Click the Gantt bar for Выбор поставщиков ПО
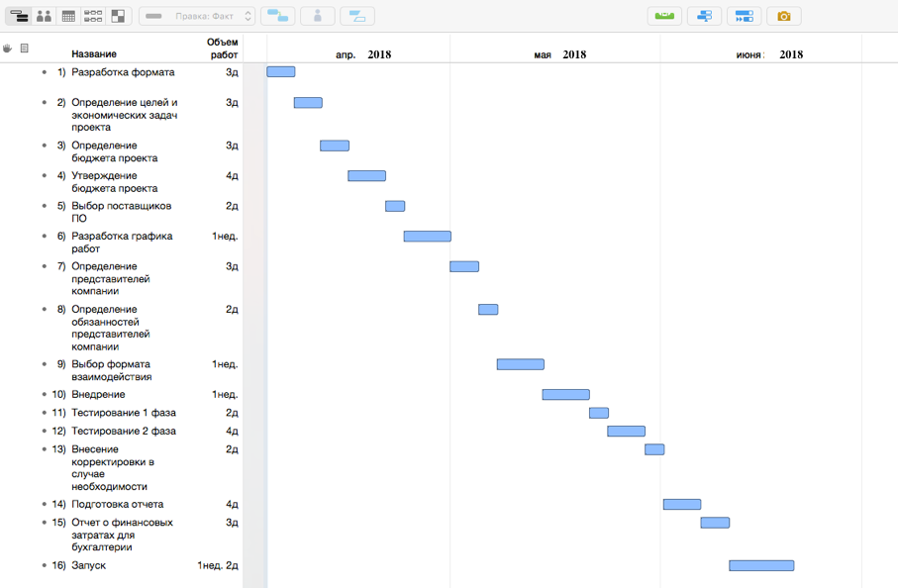The height and width of the screenshot is (588, 898). pyautogui.click(x=395, y=206)
